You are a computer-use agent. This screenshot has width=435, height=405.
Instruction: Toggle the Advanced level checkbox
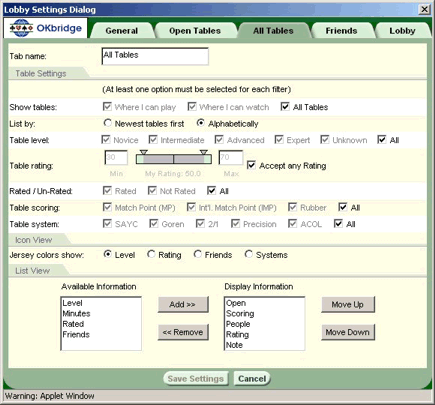point(219,140)
